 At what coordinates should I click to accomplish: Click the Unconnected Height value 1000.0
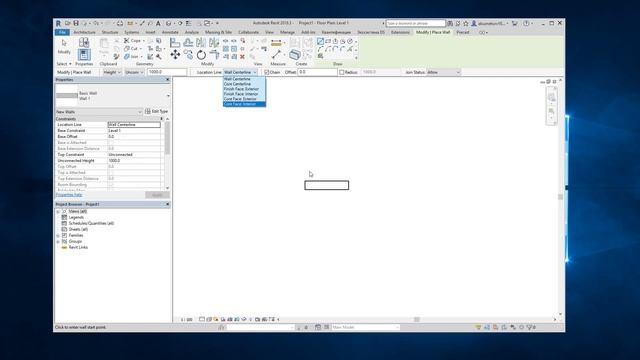(x=134, y=160)
